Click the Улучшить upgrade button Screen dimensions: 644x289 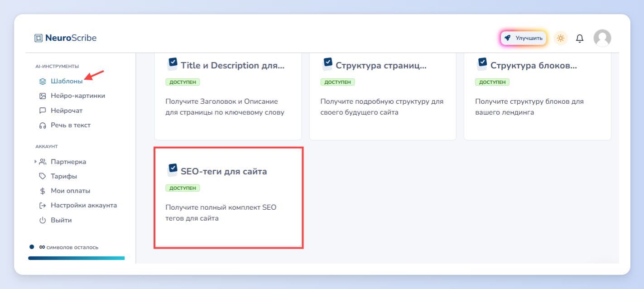click(x=524, y=38)
